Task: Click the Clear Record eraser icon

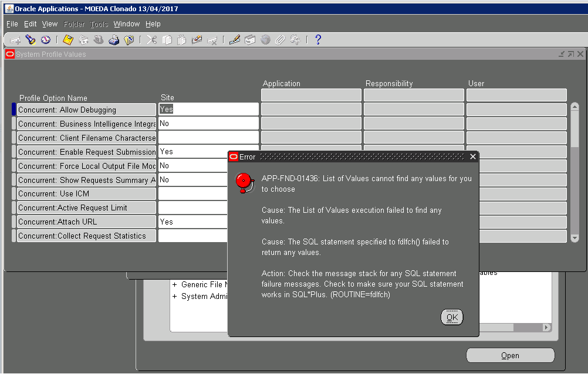Action: 197,40
